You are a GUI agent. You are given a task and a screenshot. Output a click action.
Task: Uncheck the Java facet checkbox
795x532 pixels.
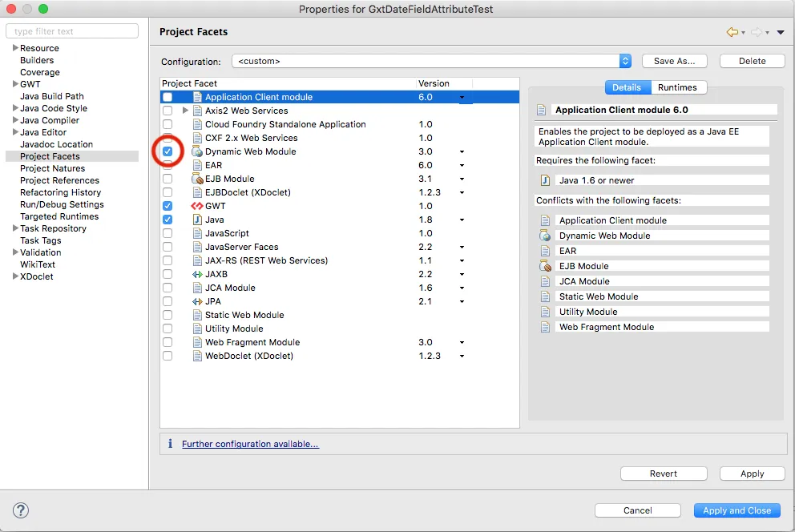click(167, 220)
